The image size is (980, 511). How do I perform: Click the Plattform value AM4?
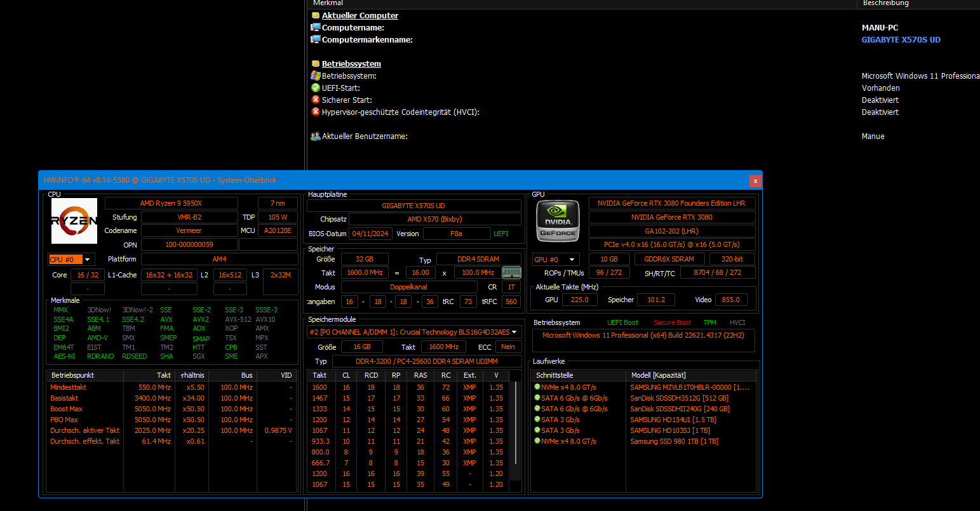point(219,259)
